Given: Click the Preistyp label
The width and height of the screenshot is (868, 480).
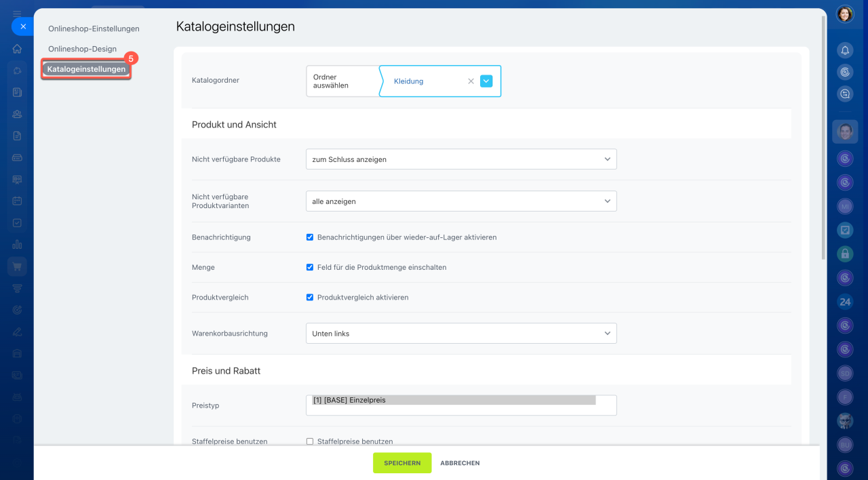Looking at the screenshot, I should (x=205, y=405).
